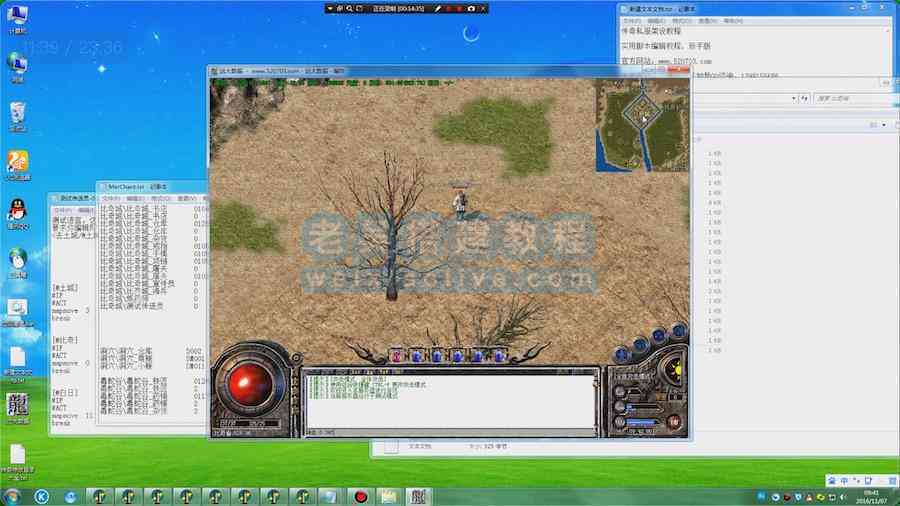900x506 pixels.
Task: Open the Computer desktop icon
Action: coord(17,17)
